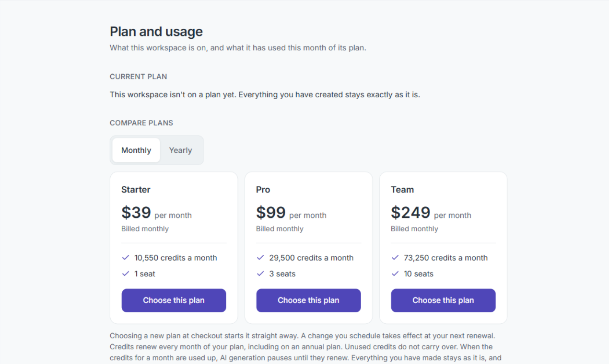The width and height of the screenshot is (609, 364).
Task: Select the Pro plan title
Action: pyautogui.click(x=263, y=190)
